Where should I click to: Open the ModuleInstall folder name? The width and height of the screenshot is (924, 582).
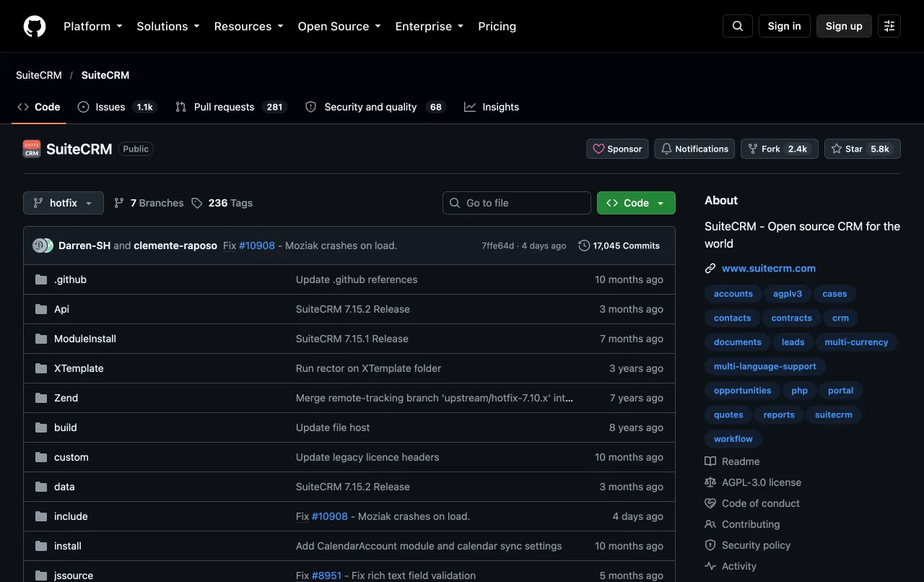click(x=85, y=339)
